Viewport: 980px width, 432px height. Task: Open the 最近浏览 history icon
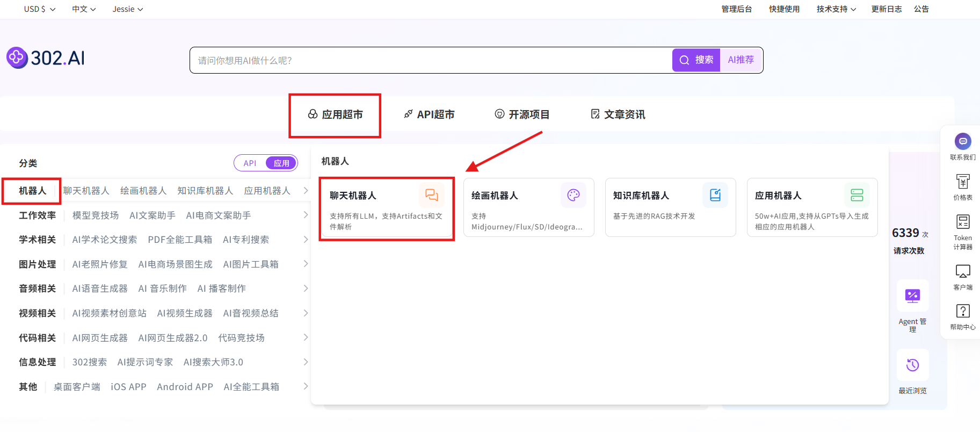[x=912, y=365]
